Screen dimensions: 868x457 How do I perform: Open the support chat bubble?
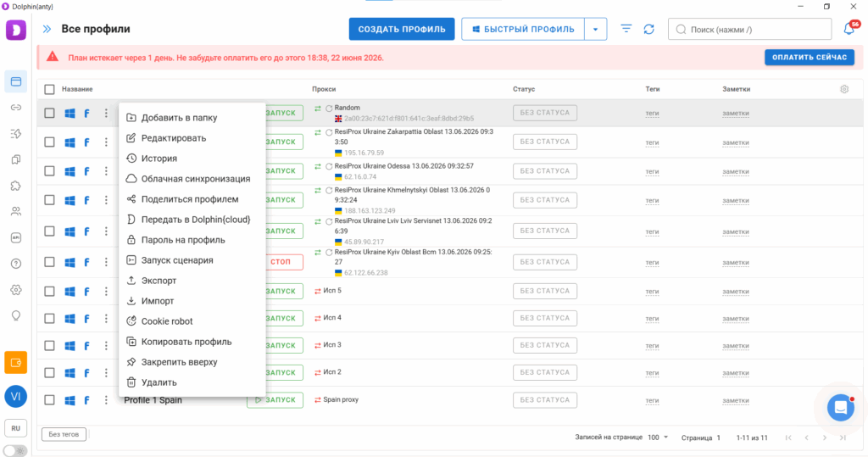(840, 408)
